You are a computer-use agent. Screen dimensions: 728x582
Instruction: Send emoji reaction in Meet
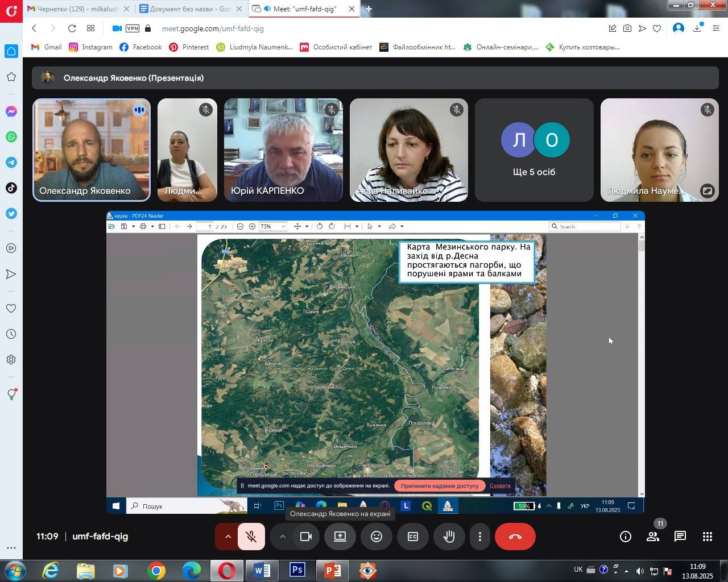click(x=377, y=537)
